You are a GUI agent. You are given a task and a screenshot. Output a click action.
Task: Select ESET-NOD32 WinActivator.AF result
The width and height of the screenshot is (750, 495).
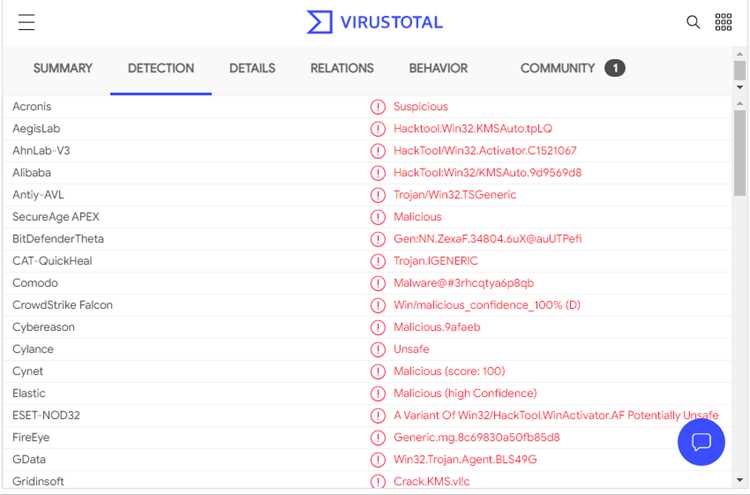click(556, 415)
